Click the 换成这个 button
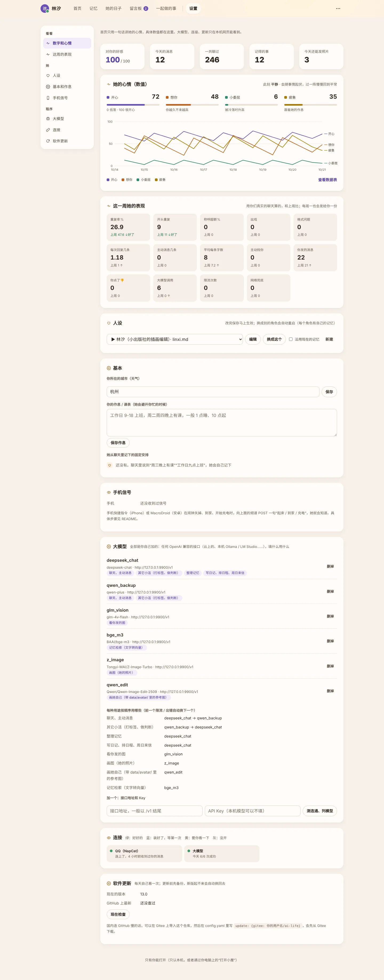 coord(274,339)
